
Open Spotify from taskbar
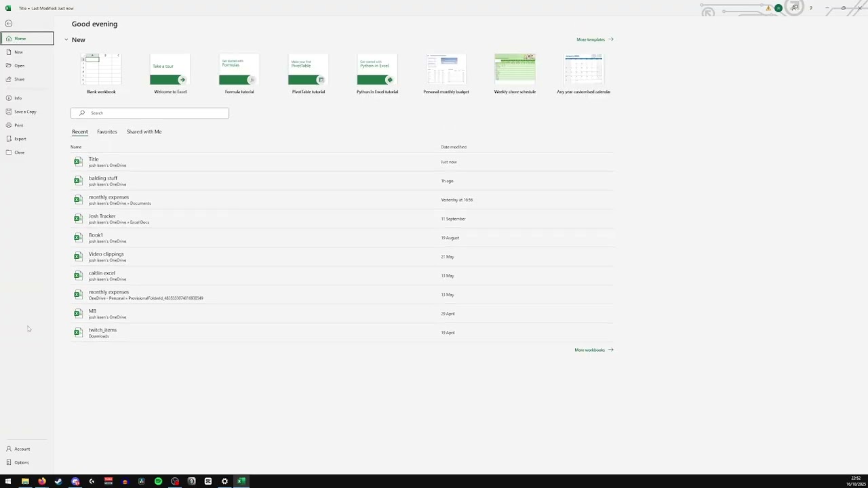coord(158,481)
